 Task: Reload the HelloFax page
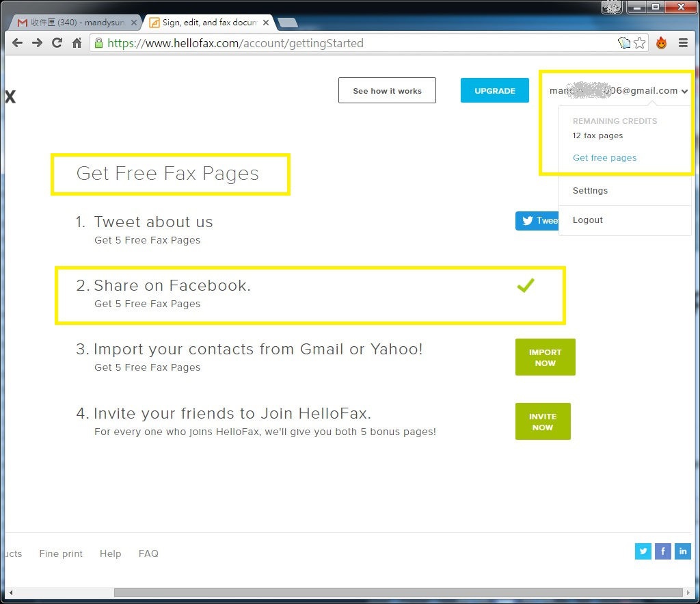click(57, 43)
